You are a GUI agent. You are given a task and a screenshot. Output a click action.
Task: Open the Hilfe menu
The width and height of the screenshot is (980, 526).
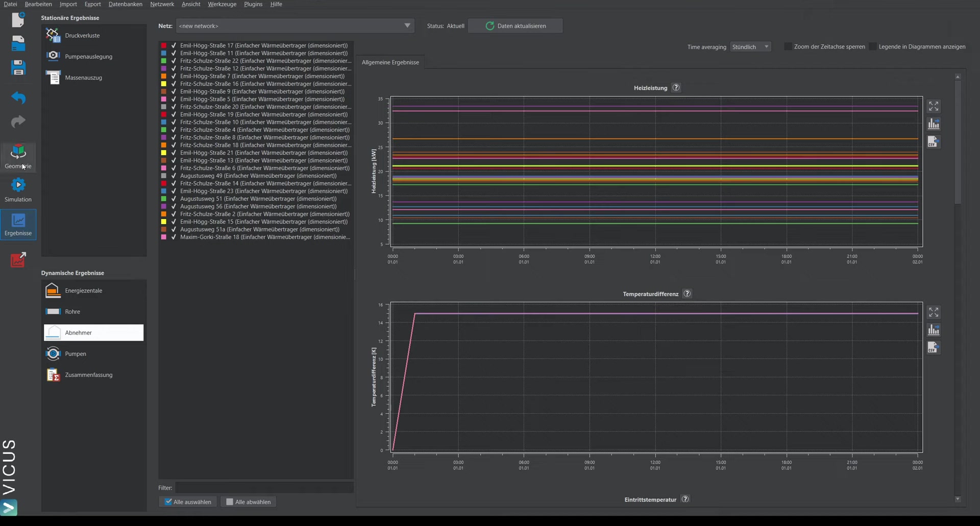click(276, 4)
